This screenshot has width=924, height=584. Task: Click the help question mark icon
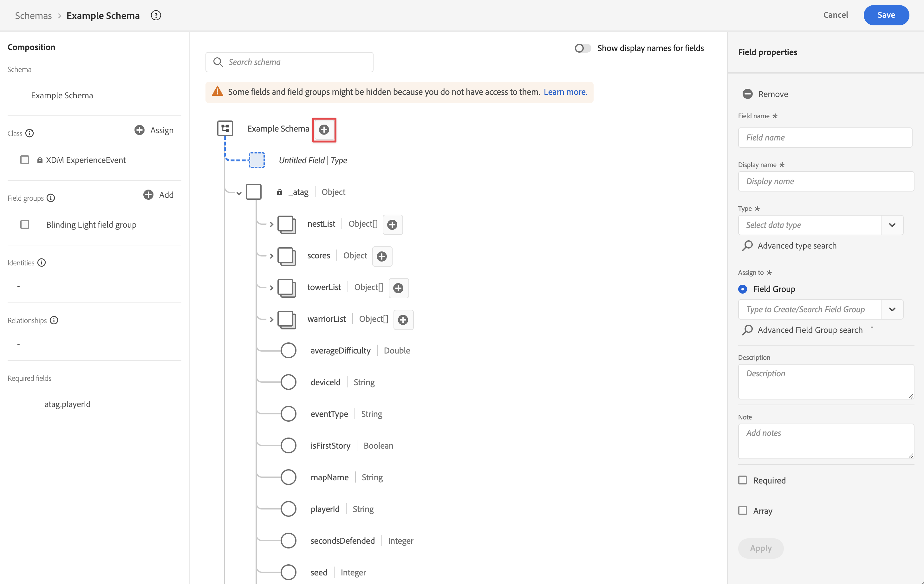156,15
